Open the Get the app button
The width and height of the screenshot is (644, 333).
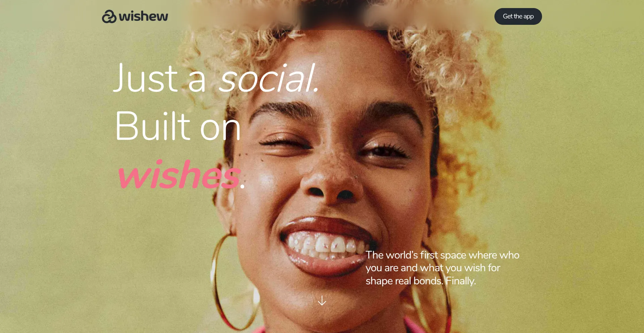pyautogui.click(x=518, y=16)
